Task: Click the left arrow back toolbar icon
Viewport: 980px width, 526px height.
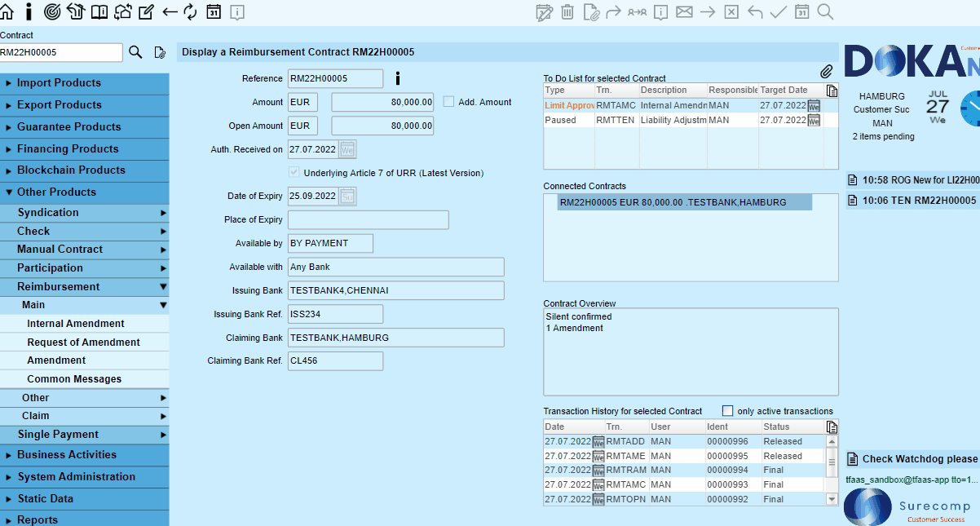Action: (x=170, y=11)
